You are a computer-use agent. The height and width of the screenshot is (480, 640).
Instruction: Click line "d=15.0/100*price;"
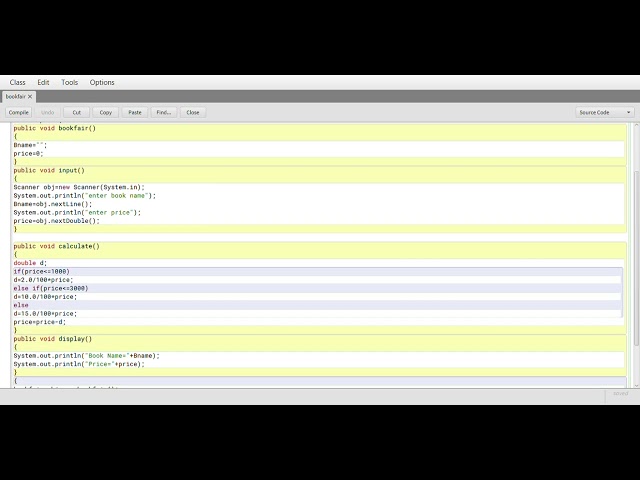(x=45, y=314)
